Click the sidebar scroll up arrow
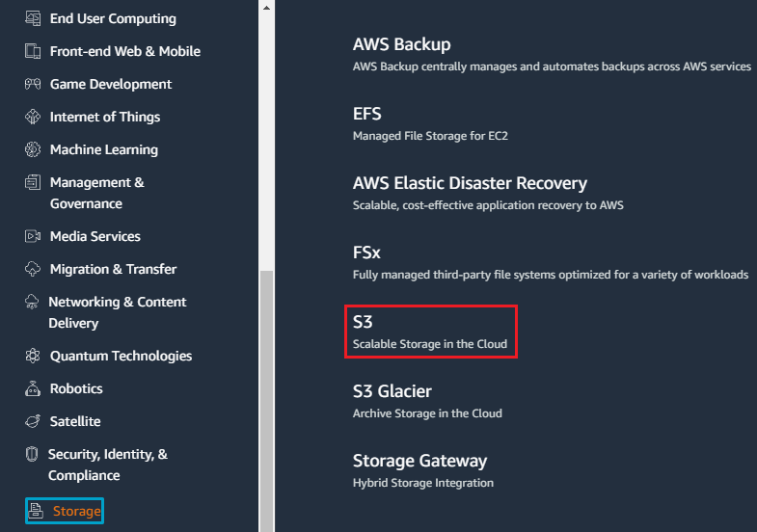This screenshot has height=532, width=757. tap(266, 8)
